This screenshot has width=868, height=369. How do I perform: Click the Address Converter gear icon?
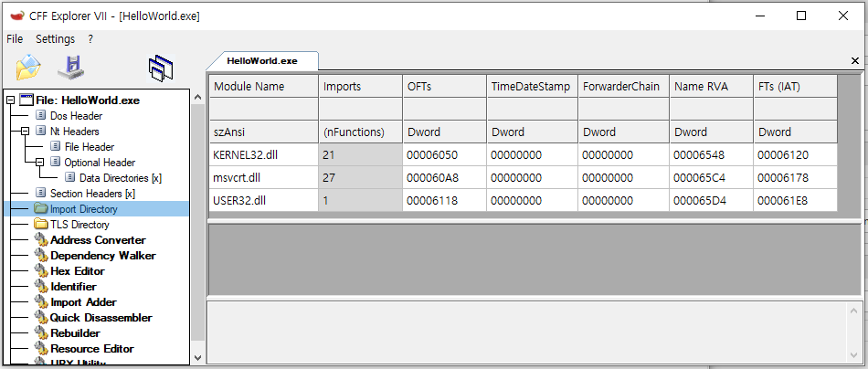[x=41, y=240]
